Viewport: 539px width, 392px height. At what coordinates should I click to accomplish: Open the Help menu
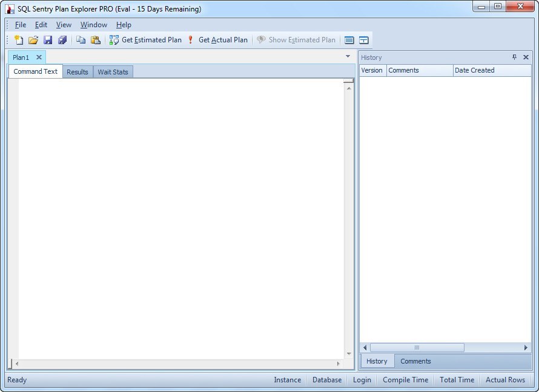coord(124,25)
